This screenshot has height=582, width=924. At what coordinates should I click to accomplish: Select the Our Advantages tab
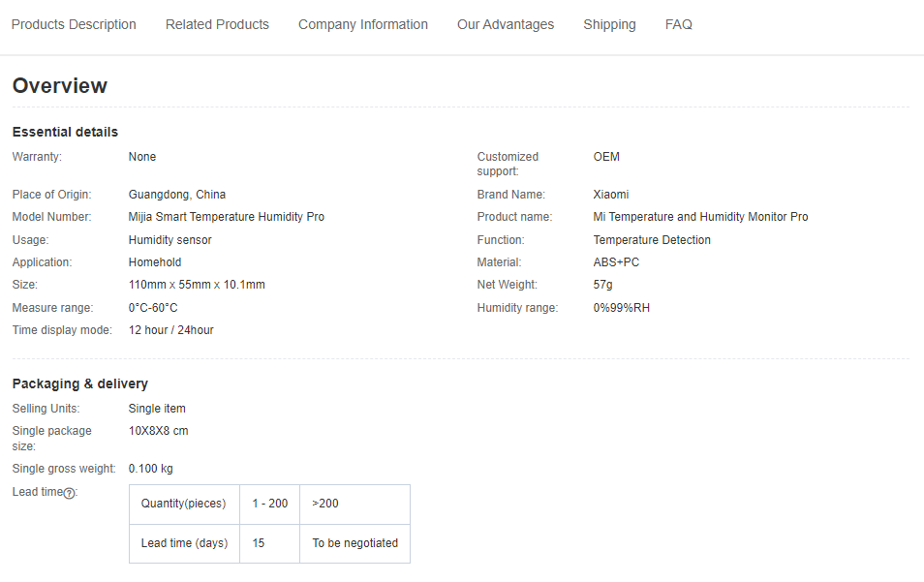pos(506,25)
